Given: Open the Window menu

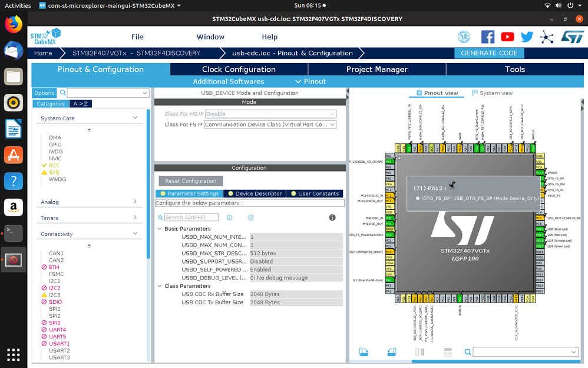Looking at the screenshot, I should click(x=210, y=37).
